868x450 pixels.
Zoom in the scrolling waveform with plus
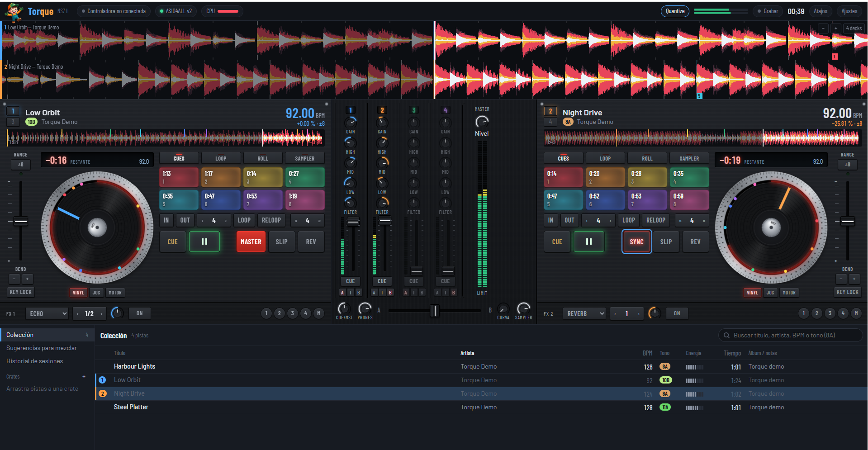click(836, 28)
